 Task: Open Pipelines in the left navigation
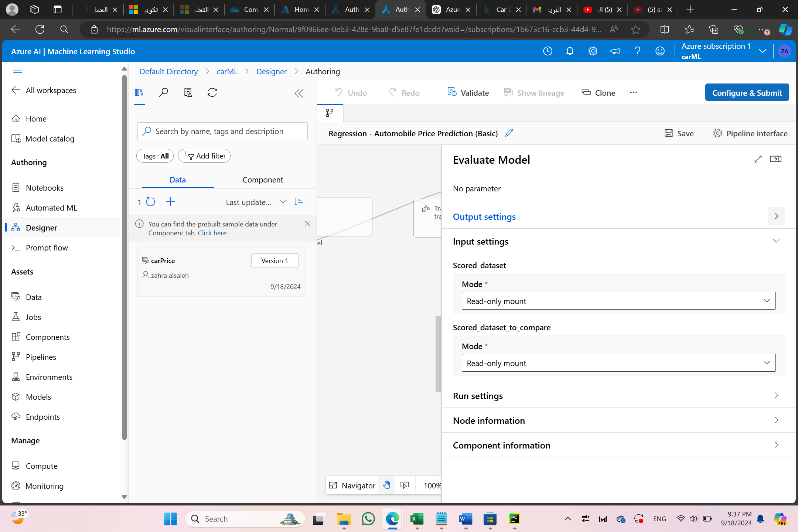pyautogui.click(x=41, y=357)
